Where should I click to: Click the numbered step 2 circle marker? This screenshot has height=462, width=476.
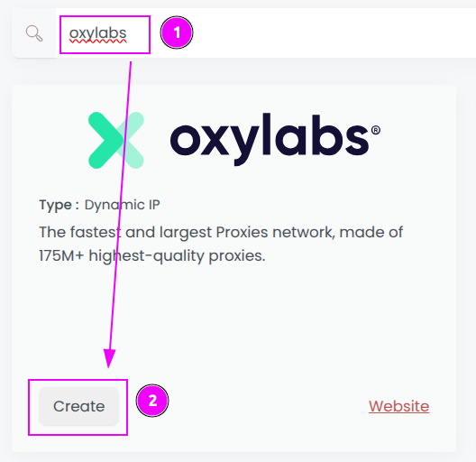click(x=152, y=401)
